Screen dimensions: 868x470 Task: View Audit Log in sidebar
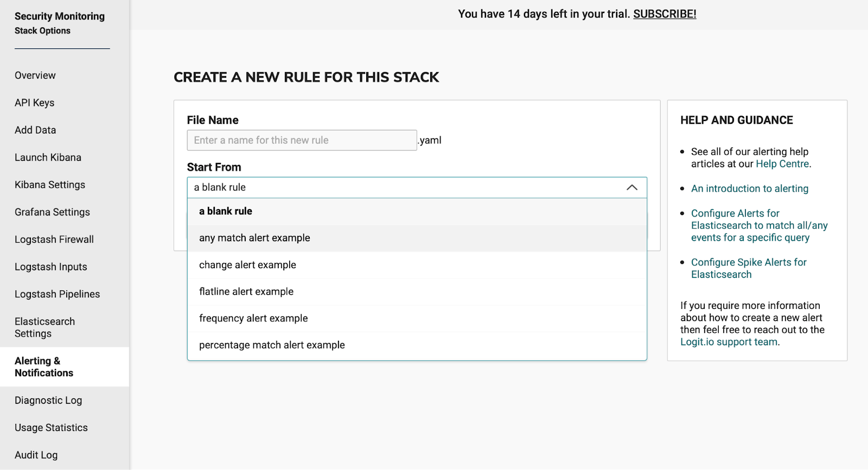click(36, 455)
